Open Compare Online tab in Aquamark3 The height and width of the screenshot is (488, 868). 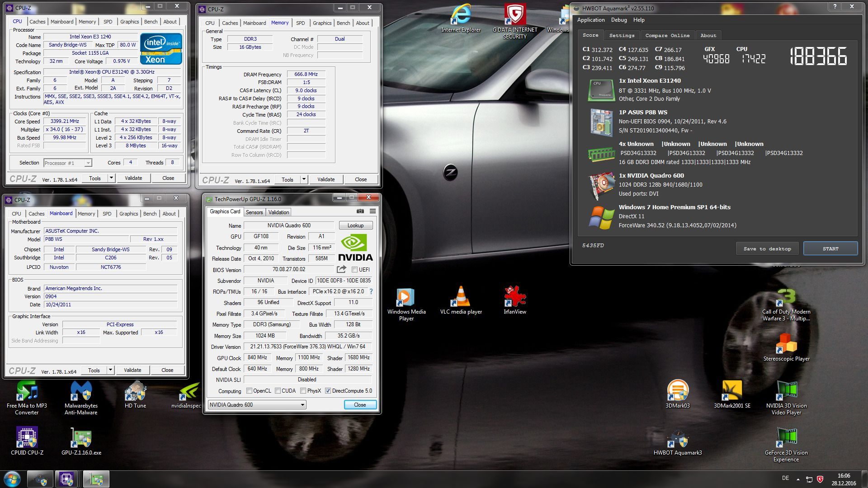[667, 35]
